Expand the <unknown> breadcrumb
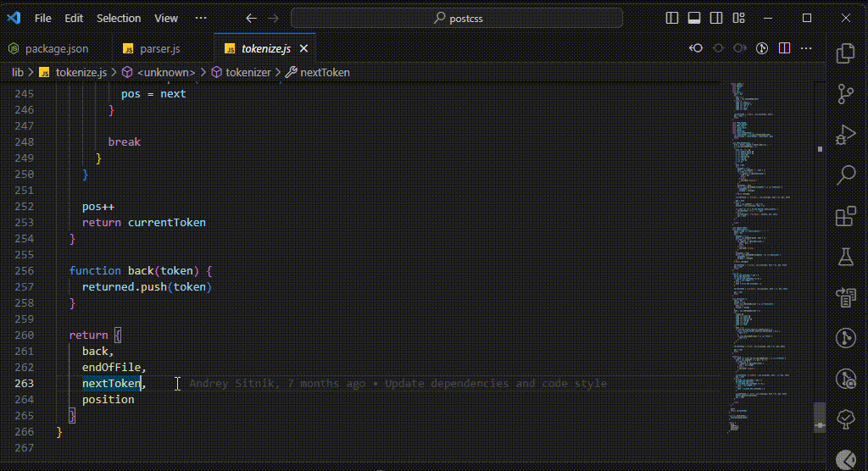868x471 pixels. [x=166, y=73]
